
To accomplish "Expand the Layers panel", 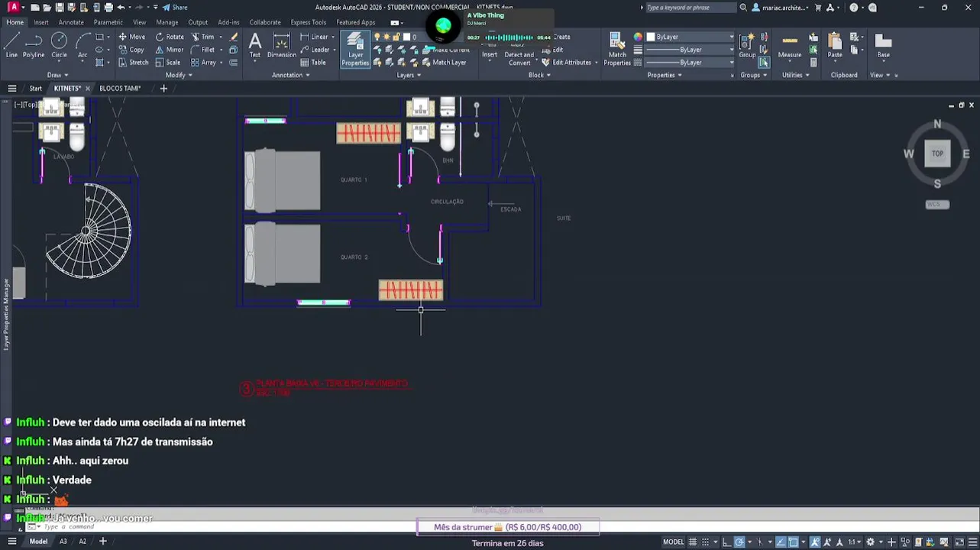I will click(x=409, y=75).
